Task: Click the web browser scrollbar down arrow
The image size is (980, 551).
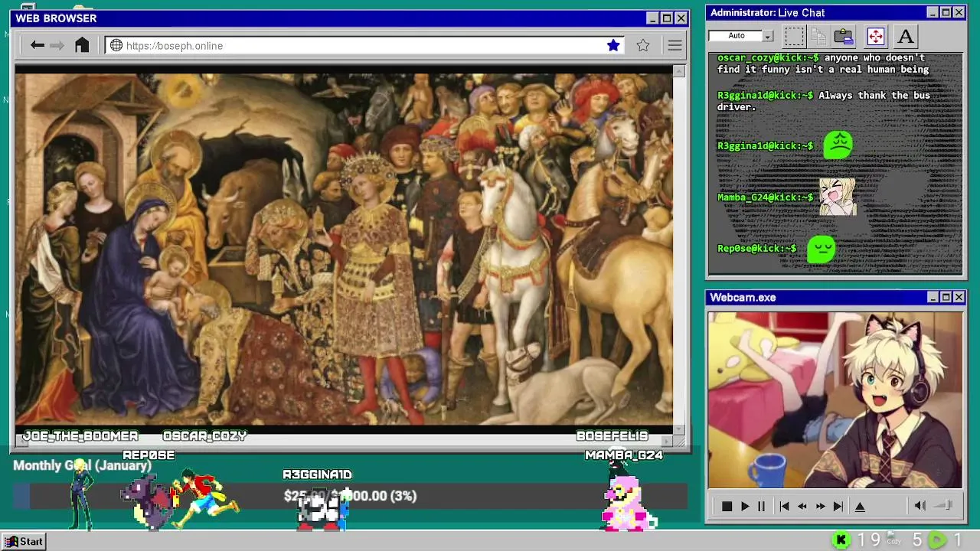Action: tap(679, 429)
